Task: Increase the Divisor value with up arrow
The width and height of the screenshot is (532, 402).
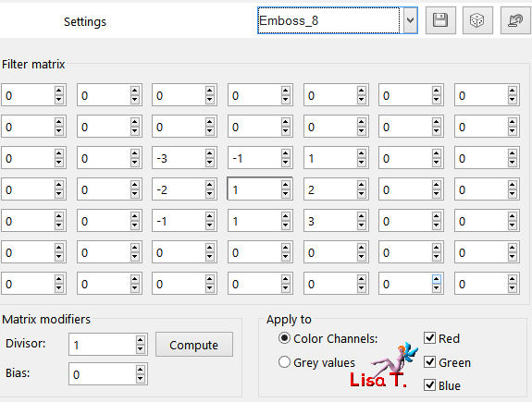Action: pyautogui.click(x=141, y=340)
